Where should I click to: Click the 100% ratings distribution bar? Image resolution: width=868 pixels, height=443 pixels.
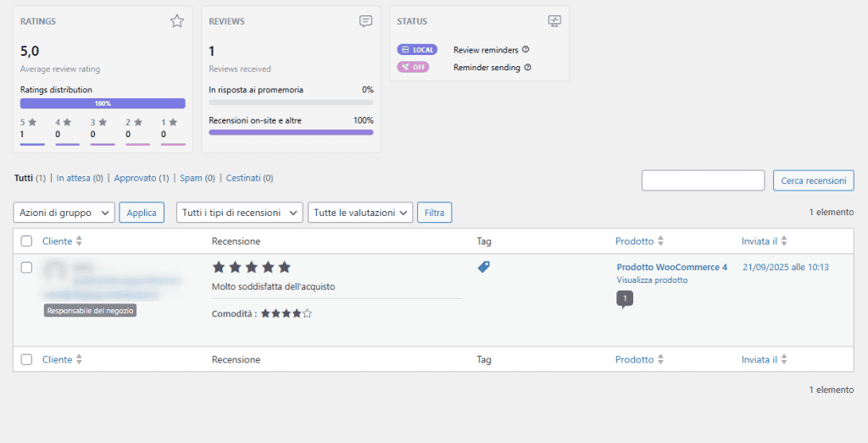coord(103,103)
